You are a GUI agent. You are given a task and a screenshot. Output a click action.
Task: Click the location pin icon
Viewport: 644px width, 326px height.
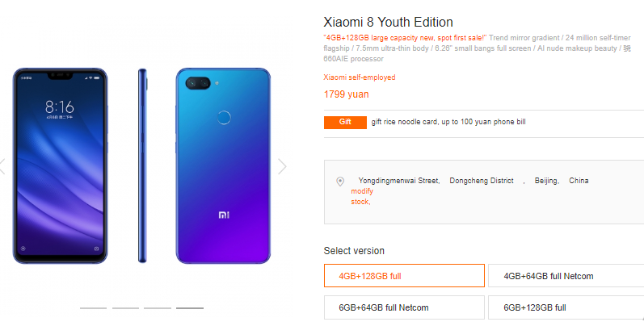tap(340, 182)
